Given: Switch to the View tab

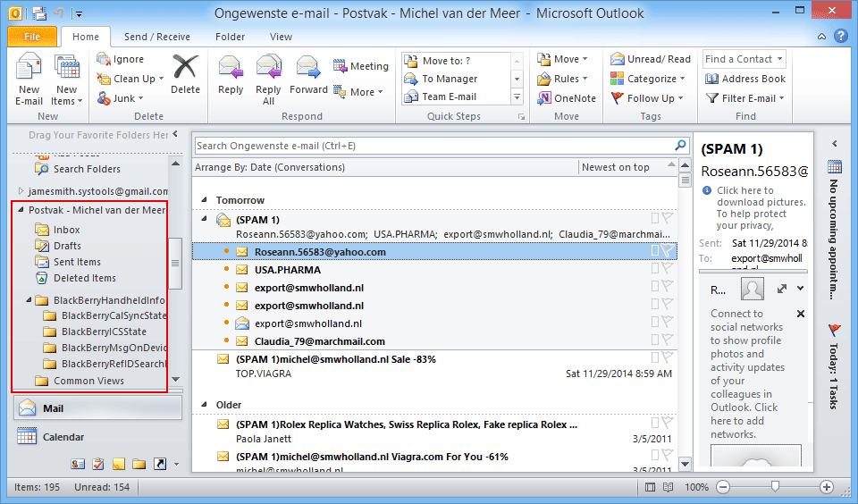Looking at the screenshot, I should (281, 37).
